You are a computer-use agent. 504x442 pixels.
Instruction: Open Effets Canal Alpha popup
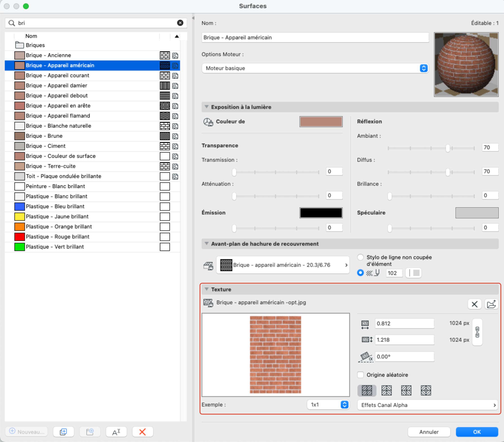click(x=427, y=405)
